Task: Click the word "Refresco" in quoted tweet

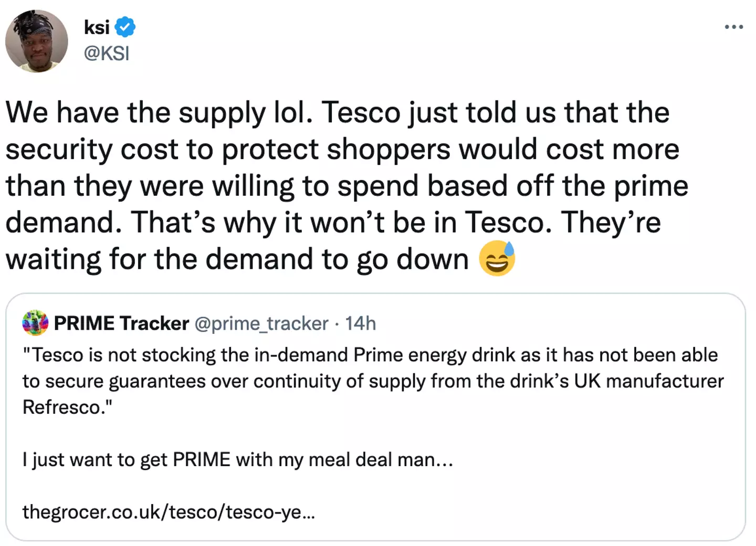Action: click(64, 407)
